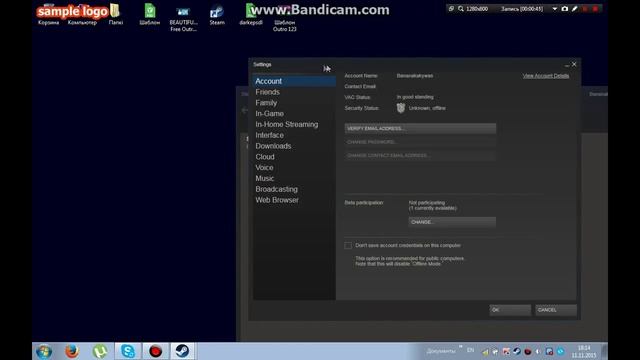Open the In-Home Streaming settings category
640x360 pixels.
pyautogui.click(x=294, y=124)
